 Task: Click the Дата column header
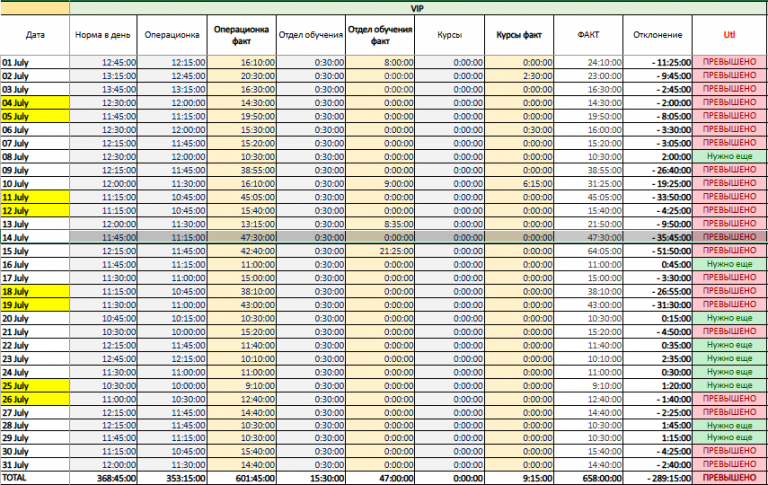(35, 35)
